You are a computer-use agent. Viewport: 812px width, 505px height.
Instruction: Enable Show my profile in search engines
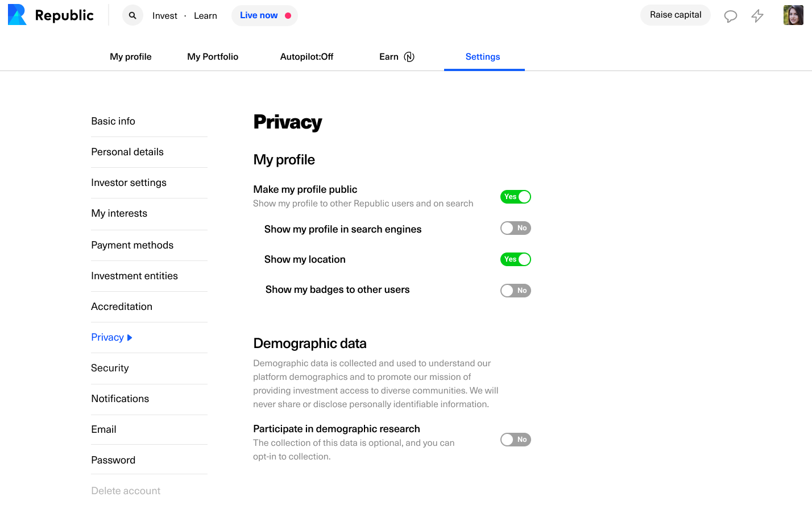click(x=515, y=228)
